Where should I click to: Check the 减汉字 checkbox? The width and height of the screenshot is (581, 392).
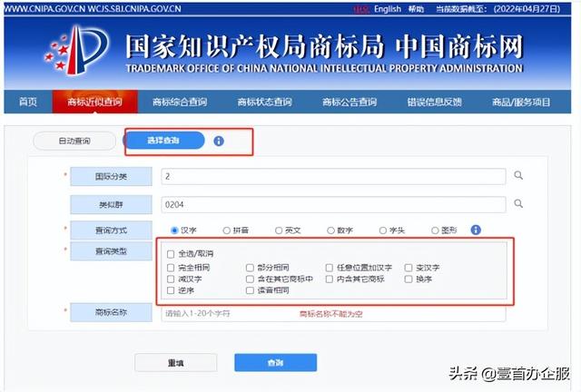click(171, 279)
